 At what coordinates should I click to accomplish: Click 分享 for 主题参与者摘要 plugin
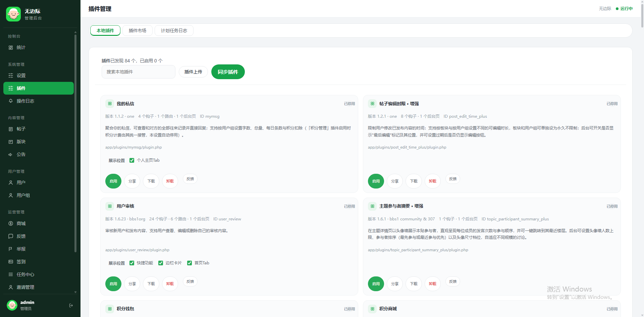point(395,284)
